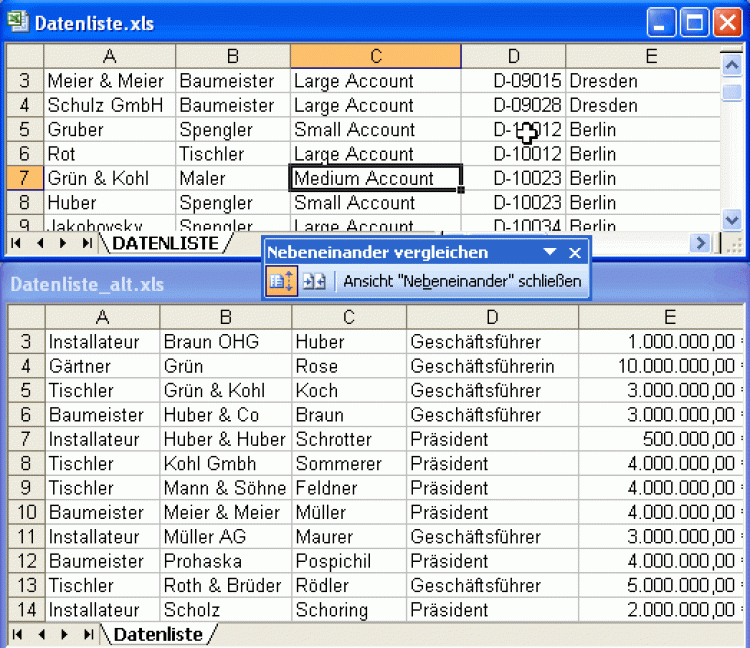
Task: Jump to first sheet in Datenliste_alt.xls
Action: (17, 635)
